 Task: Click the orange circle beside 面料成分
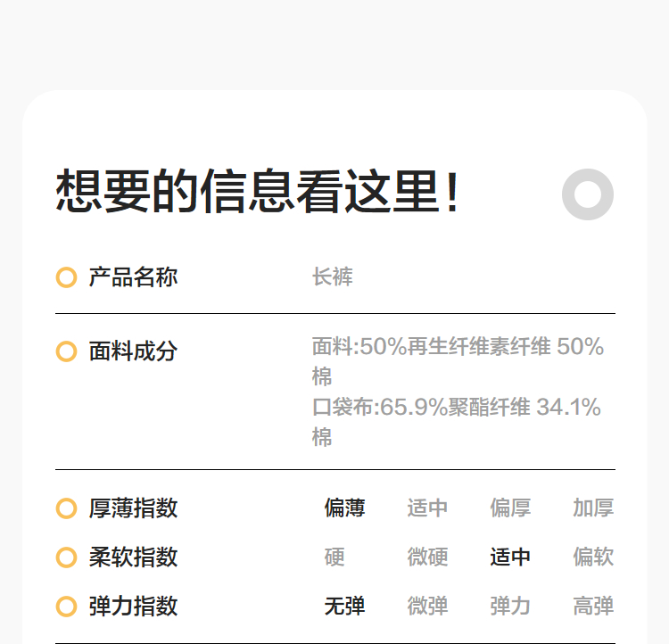click(x=66, y=351)
